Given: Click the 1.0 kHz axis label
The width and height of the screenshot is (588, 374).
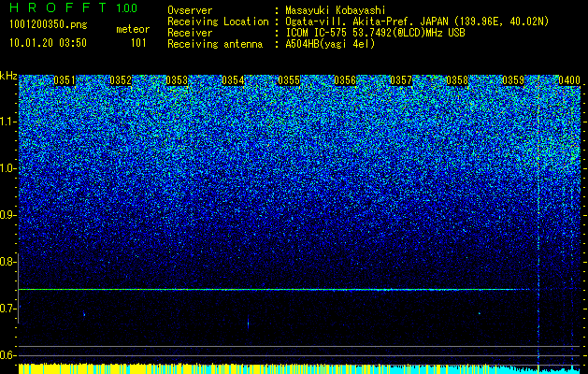Looking at the screenshot, I should (7, 169).
